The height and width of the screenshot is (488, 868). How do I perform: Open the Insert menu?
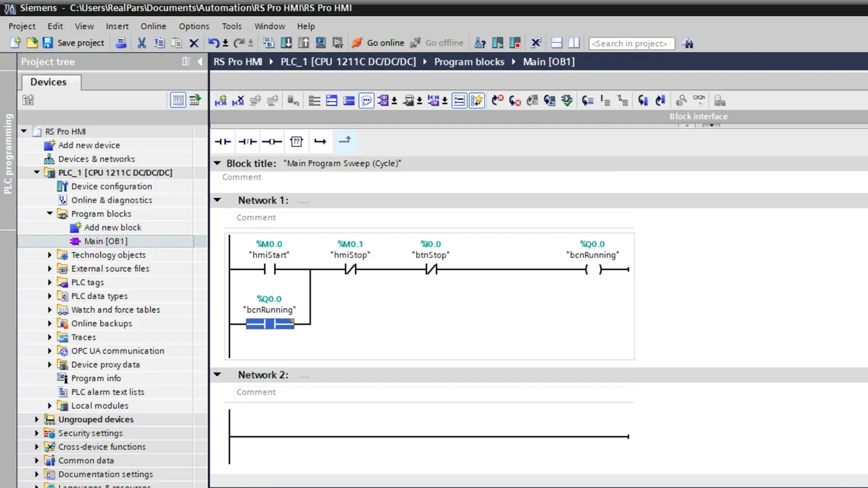(117, 26)
